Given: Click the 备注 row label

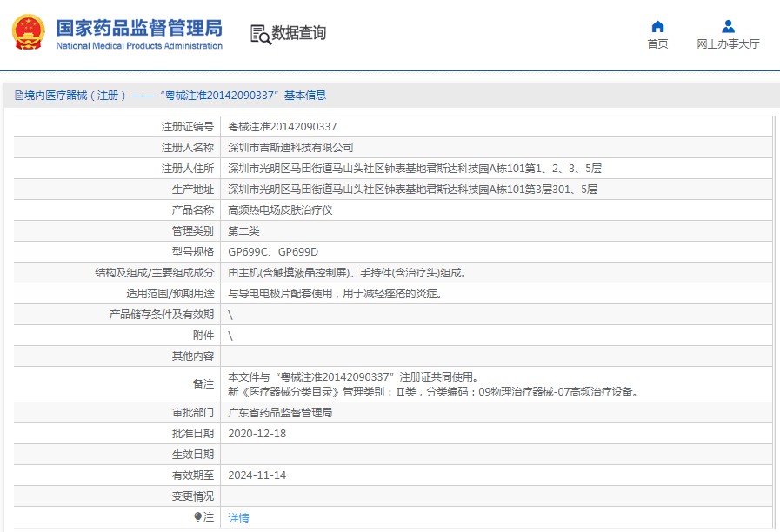Looking at the screenshot, I should click(x=203, y=384).
